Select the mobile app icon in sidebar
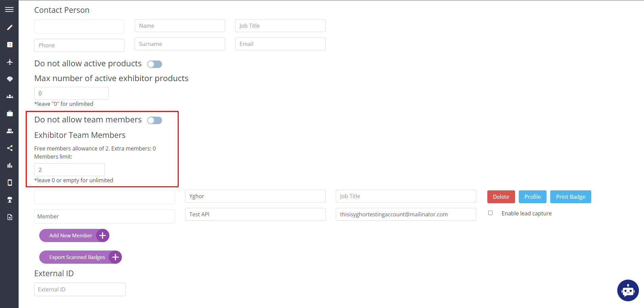This screenshot has width=644, height=308. 9,183
